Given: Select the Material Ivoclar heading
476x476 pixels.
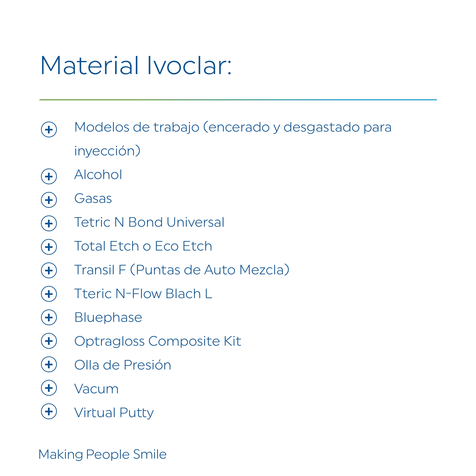Looking at the screenshot, I should pyautogui.click(x=136, y=65).
